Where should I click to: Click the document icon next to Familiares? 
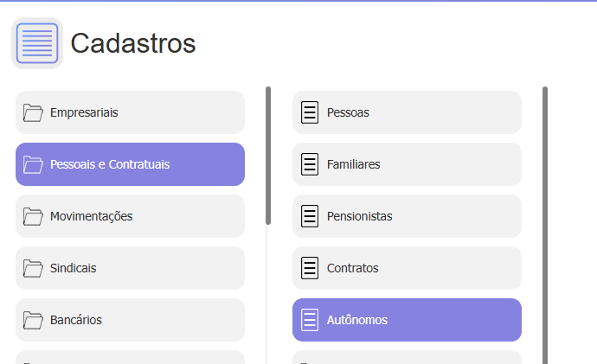[x=310, y=164]
